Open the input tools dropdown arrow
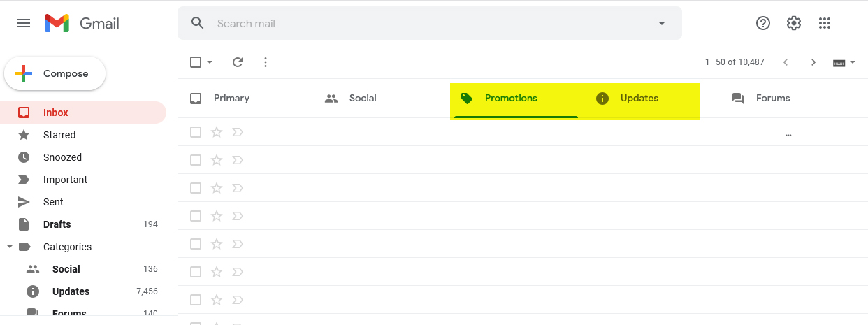Screen dimensions: 868x325 [853, 63]
